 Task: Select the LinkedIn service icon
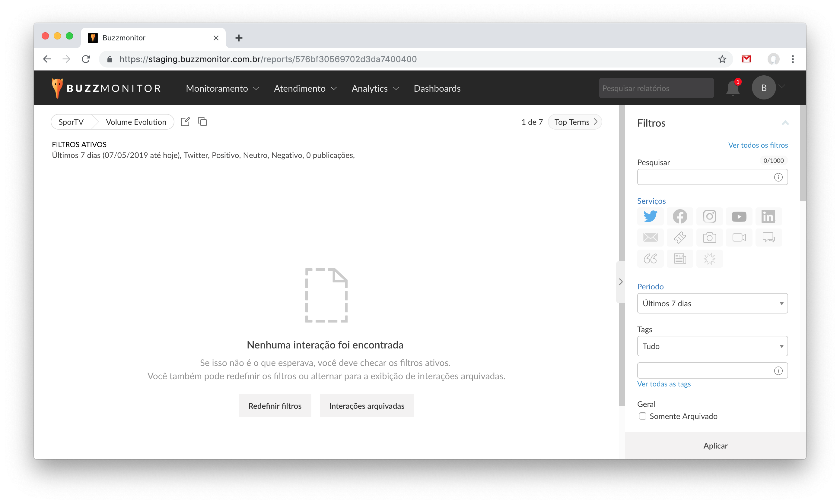coord(768,216)
